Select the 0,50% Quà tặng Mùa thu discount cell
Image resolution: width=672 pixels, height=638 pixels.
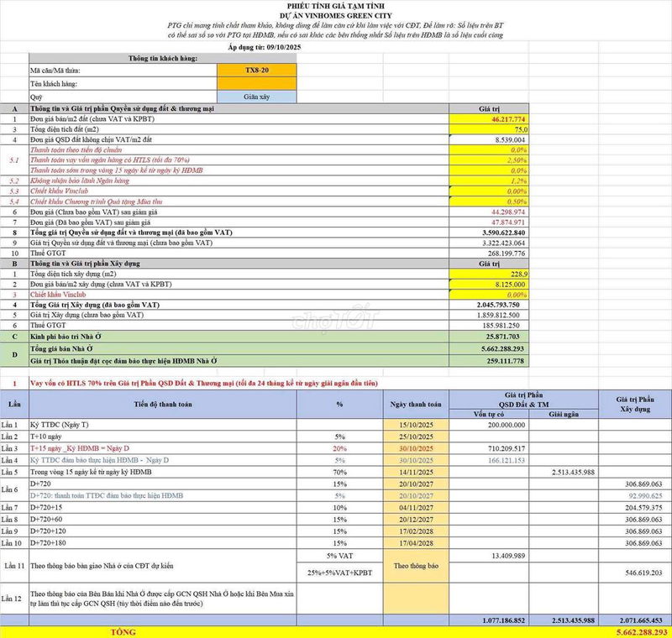[490, 201]
